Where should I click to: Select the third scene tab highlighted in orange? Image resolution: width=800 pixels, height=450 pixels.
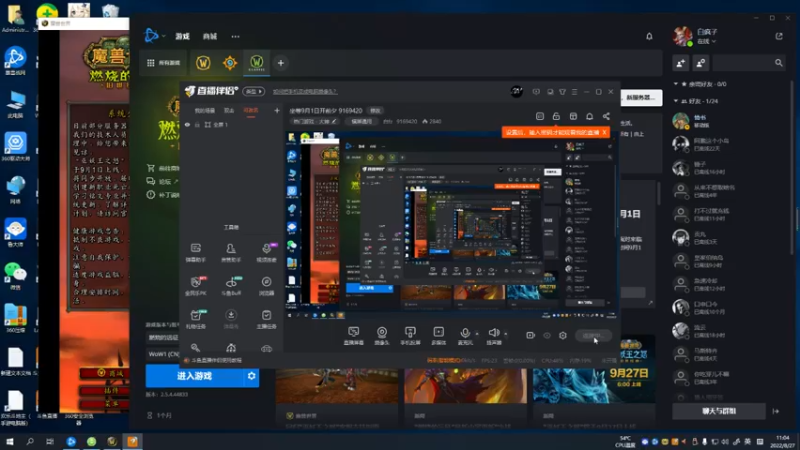[251, 110]
